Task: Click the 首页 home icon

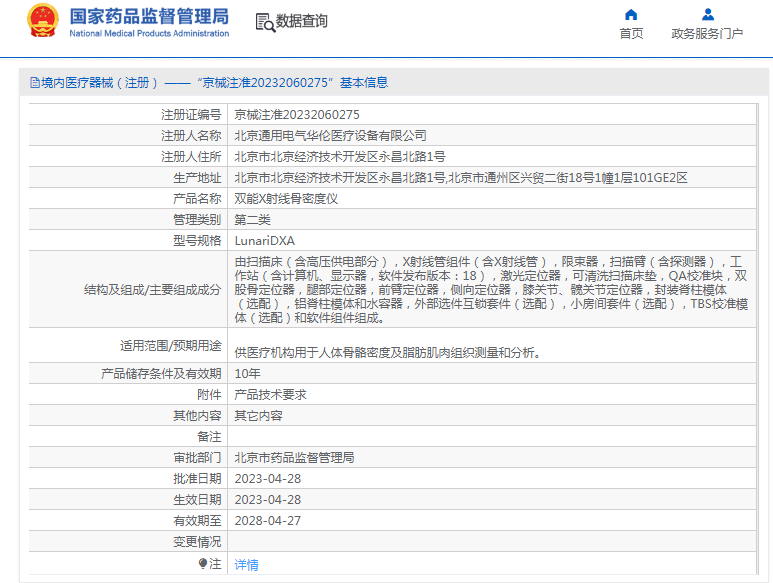Action: [x=631, y=14]
